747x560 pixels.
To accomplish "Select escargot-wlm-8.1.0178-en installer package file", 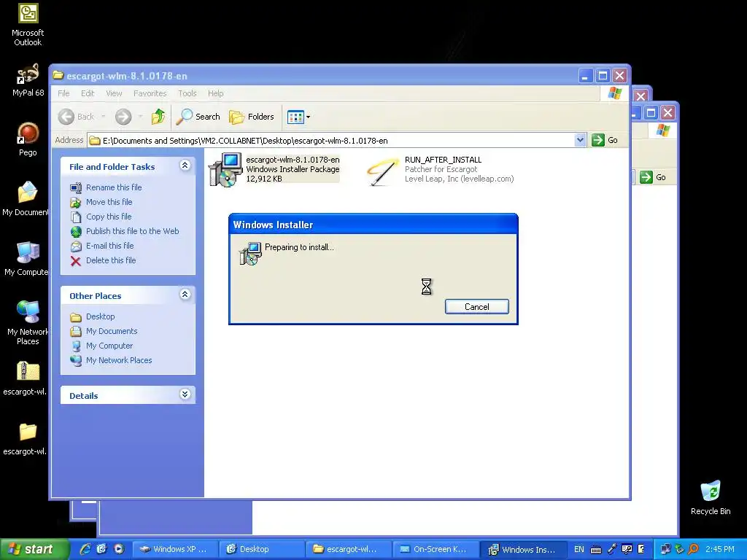I will click(274, 169).
